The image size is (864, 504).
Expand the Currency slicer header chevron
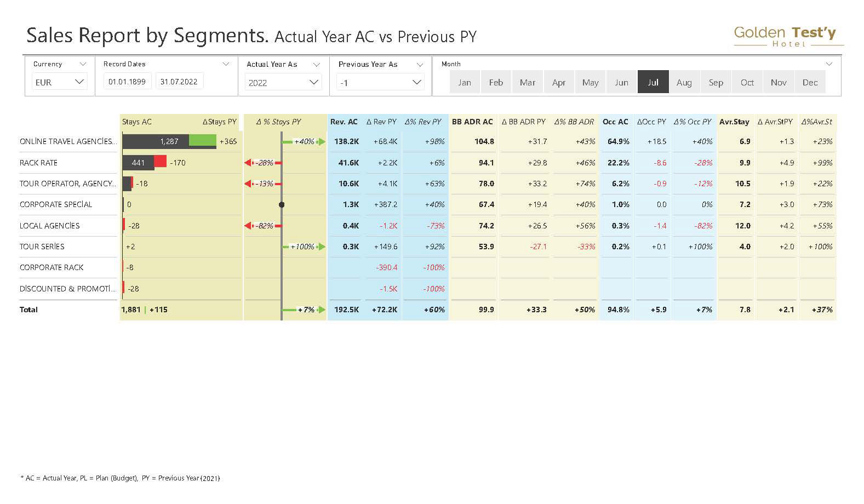click(x=83, y=64)
